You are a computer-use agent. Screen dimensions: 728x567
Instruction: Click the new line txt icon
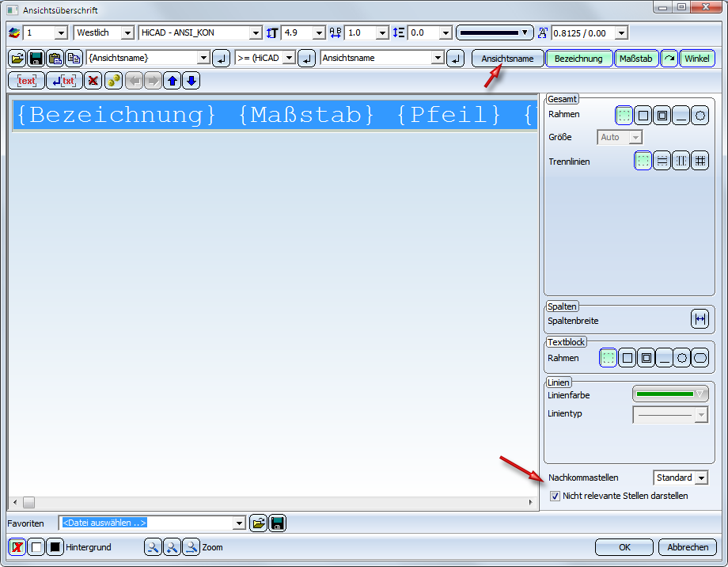pos(64,81)
